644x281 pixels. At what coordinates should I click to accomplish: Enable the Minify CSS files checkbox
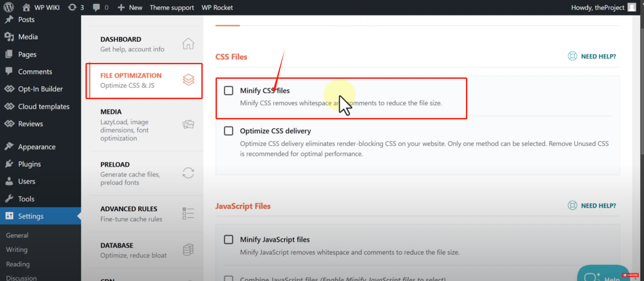click(229, 91)
